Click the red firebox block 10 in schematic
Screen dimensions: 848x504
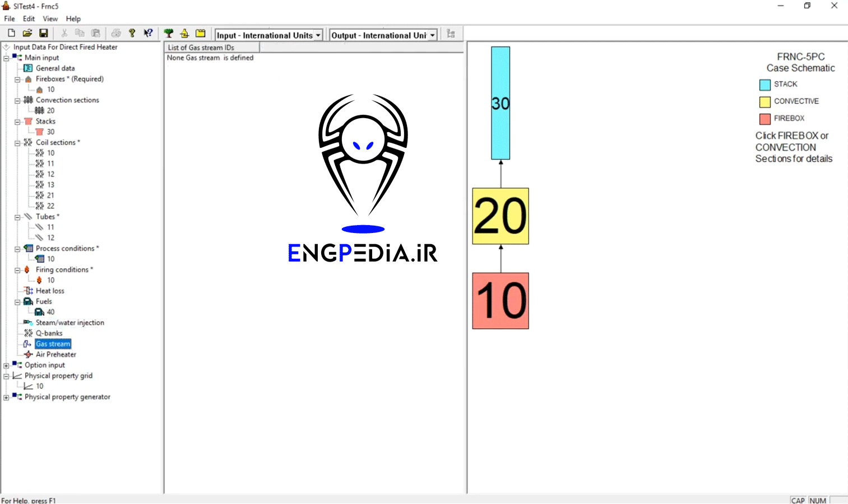point(501,301)
